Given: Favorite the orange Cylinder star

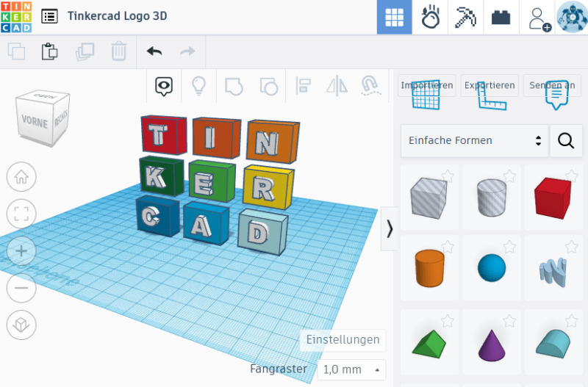Looking at the screenshot, I should 448,247.
